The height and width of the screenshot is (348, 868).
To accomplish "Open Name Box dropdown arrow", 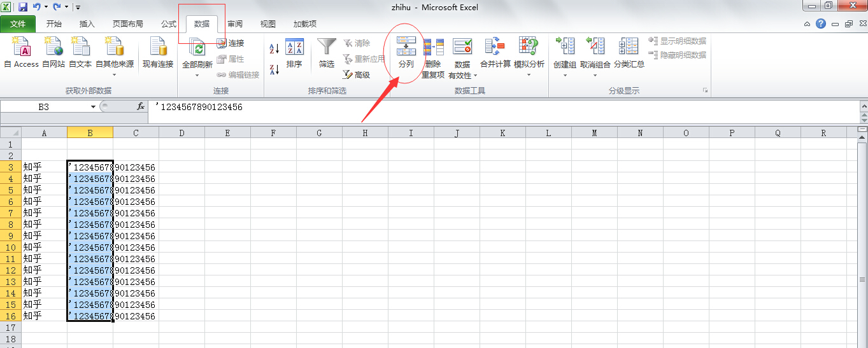I will click(x=93, y=107).
